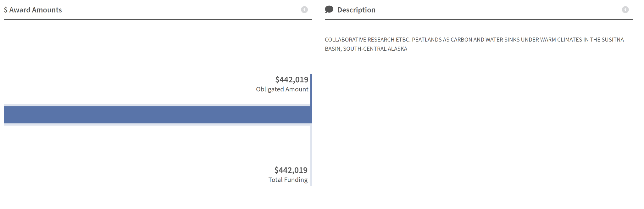Click the vertical Obligated Amount marker line

click(311, 88)
